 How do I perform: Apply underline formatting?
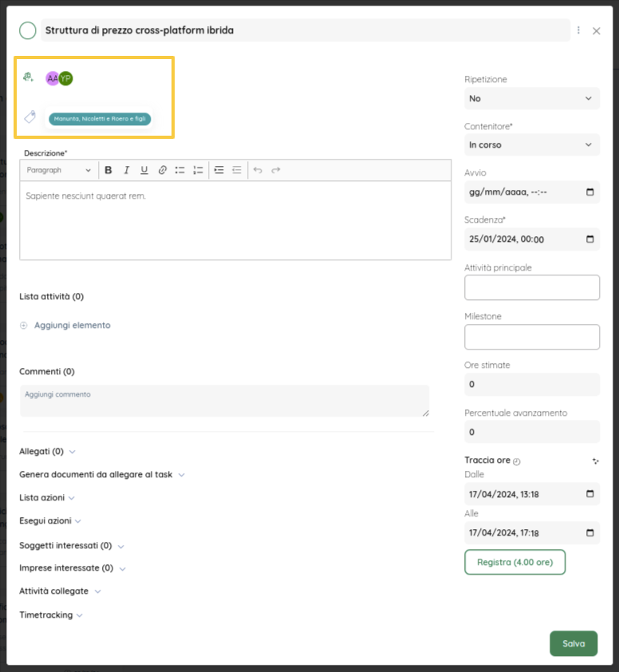click(144, 170)
